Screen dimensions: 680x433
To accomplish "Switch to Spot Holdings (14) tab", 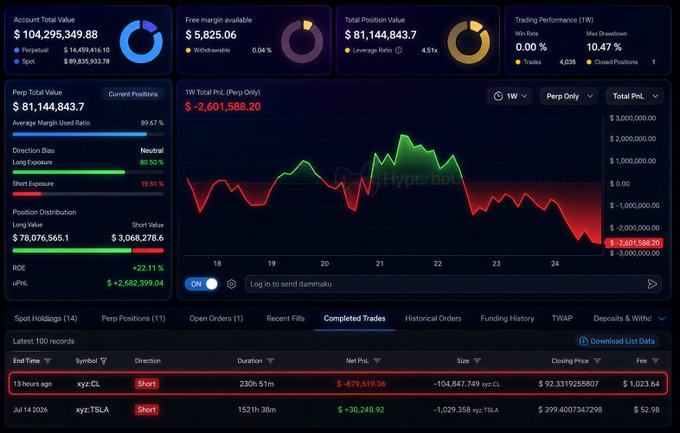I will click(x=46, y=318).
